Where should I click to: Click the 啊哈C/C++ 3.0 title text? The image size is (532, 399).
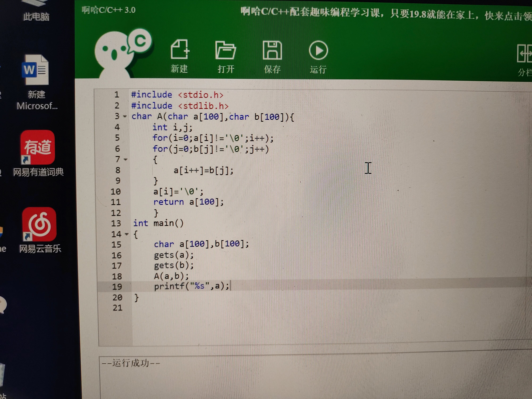(109, 10)
